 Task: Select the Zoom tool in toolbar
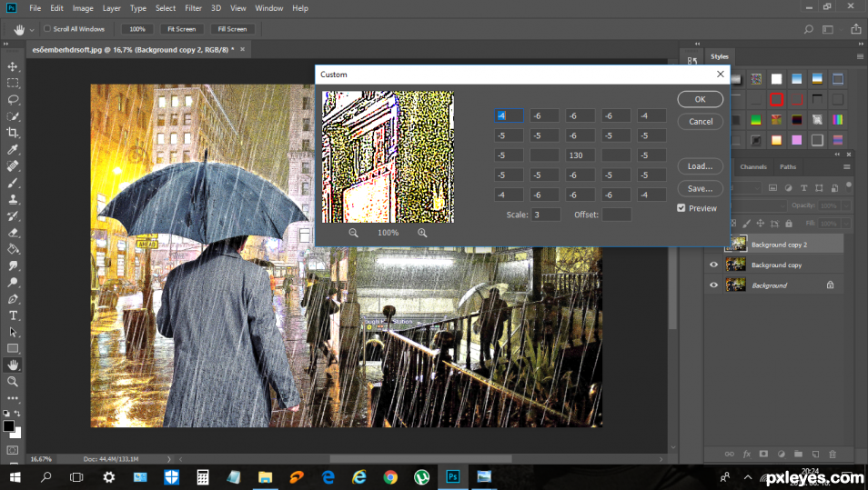tap(13, 382)
